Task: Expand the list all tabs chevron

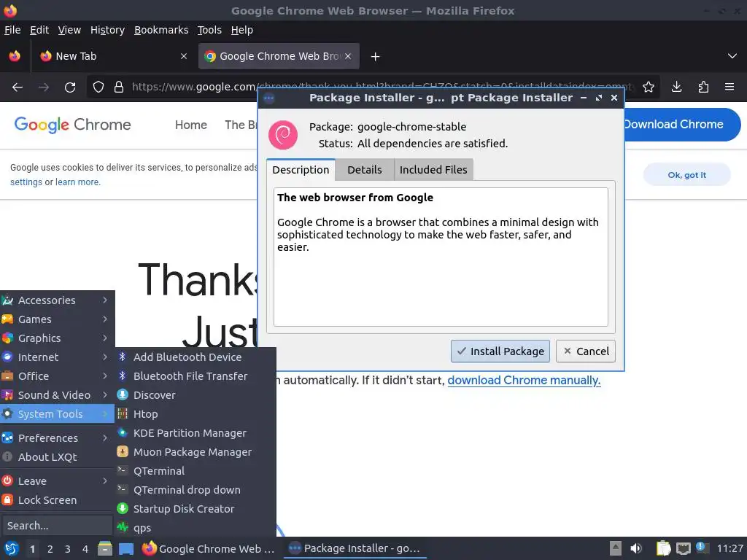Action: click(732, 56)
